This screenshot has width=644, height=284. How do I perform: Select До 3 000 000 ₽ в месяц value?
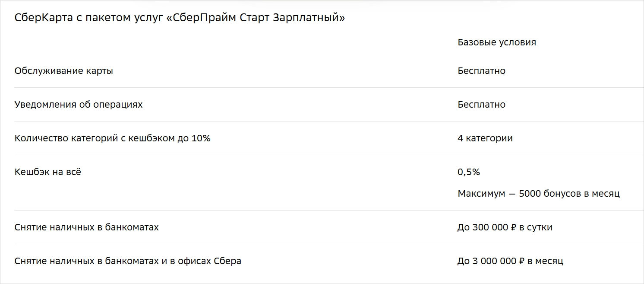click(x=510, y=261)
